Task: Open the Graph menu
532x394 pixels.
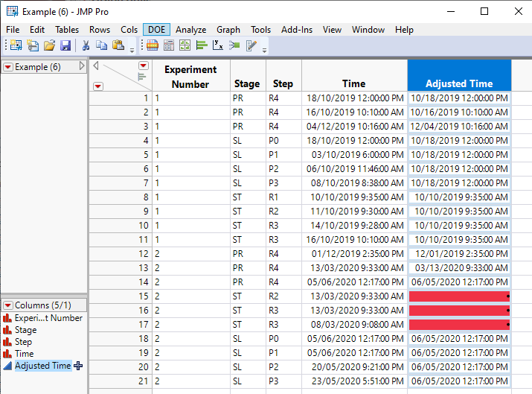Action: point(228,30)
